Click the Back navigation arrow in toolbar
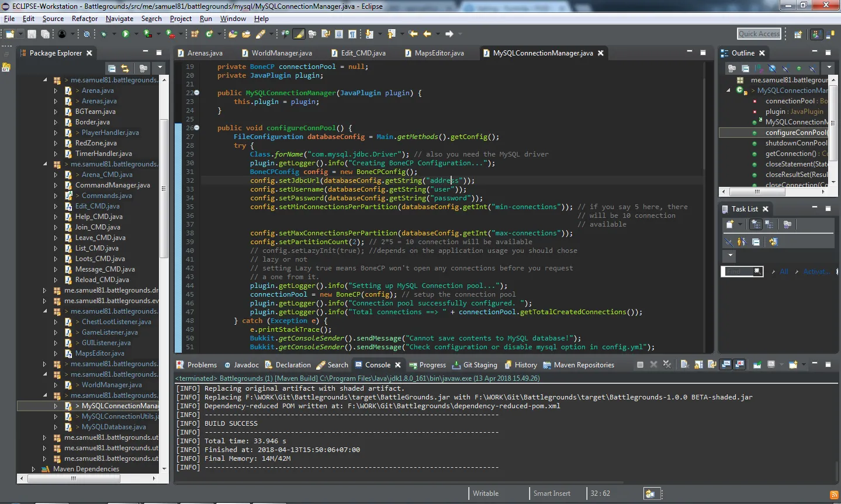Screen dimensions: 841x504 427,34
